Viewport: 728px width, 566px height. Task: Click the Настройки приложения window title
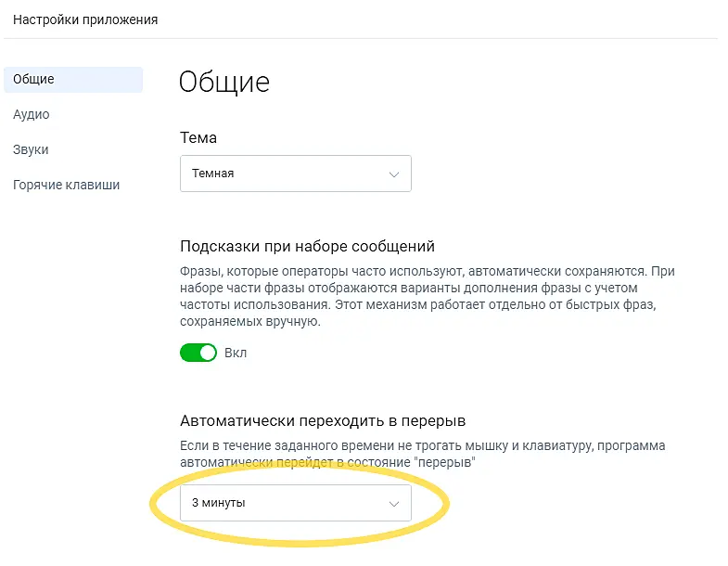tap(85, 19)
